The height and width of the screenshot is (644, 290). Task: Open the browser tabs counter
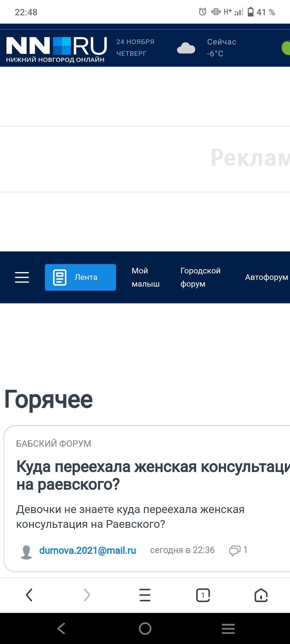(x=203, y=595)
